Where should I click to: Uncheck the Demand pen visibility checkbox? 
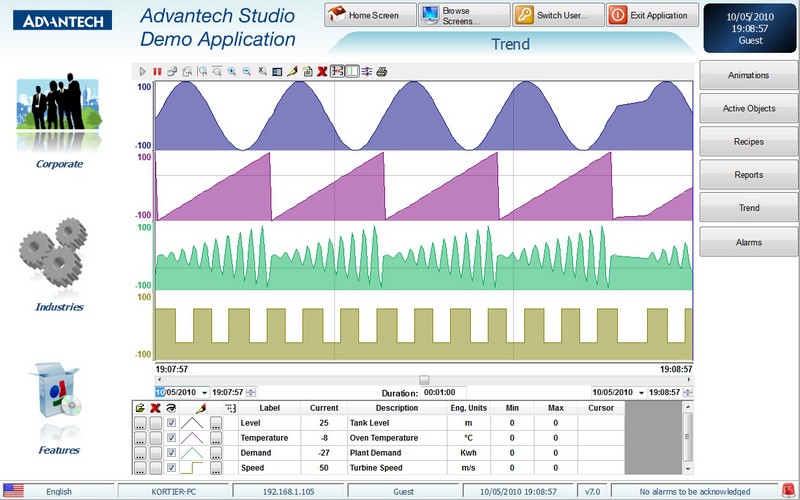click(x=171, y=453)
